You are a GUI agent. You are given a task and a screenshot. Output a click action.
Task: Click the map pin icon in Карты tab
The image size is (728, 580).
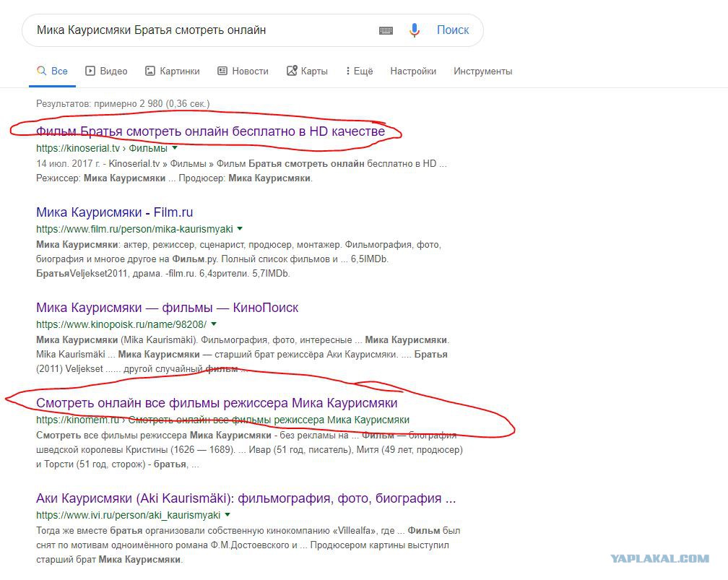(292, 71)
